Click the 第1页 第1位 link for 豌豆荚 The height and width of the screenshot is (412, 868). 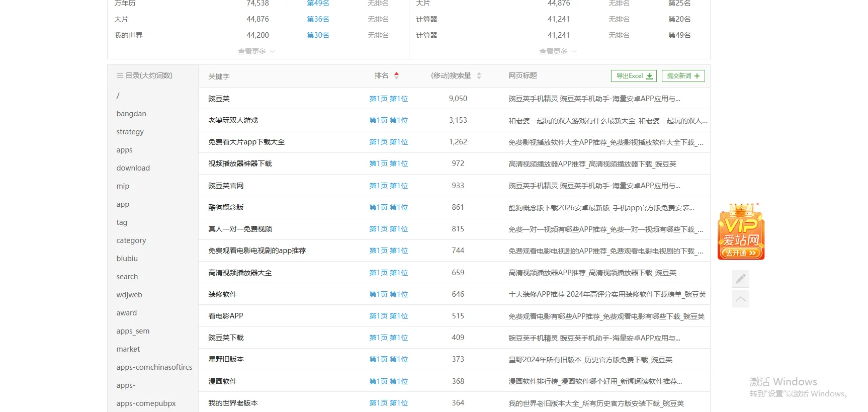(389, 99)
